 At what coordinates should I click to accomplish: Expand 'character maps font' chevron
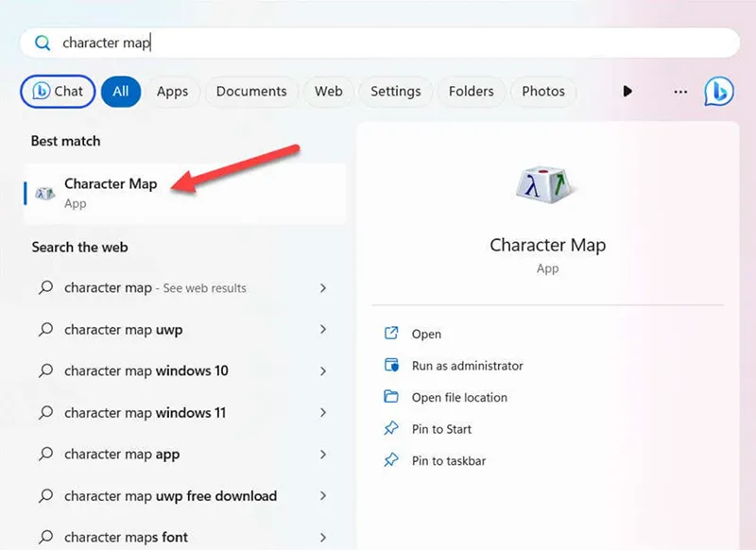323,537
